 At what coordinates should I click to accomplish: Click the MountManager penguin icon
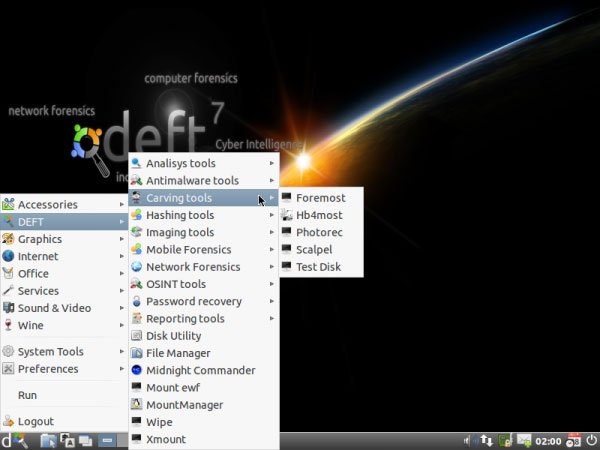tap(136, 404)
